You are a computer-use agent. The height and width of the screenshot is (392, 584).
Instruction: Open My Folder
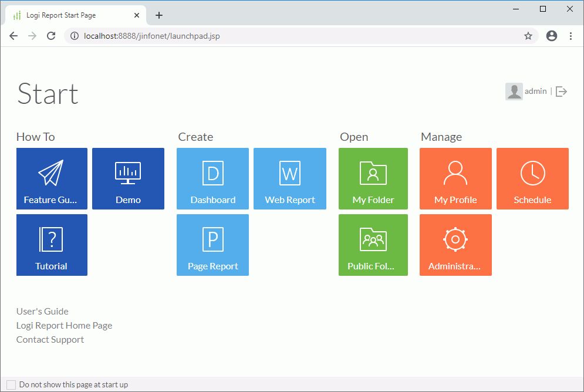(373, 178)
